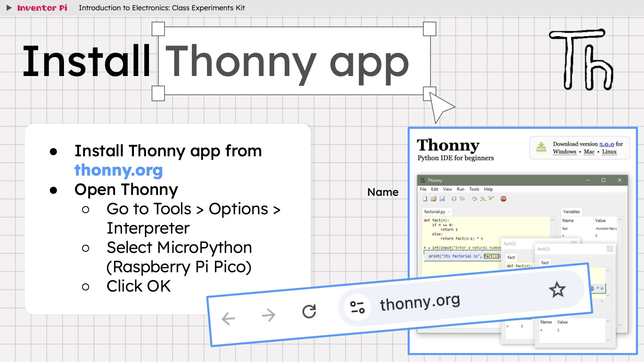The width and height of the screenshot is (644, 362).
Task: Click the Windows download link
Action: point(564,152)
